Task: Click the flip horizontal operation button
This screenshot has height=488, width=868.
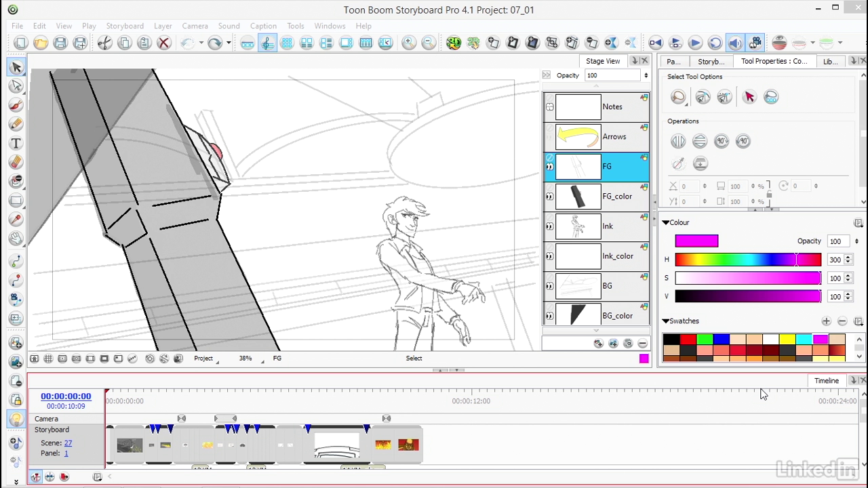Action: [678, 142]
